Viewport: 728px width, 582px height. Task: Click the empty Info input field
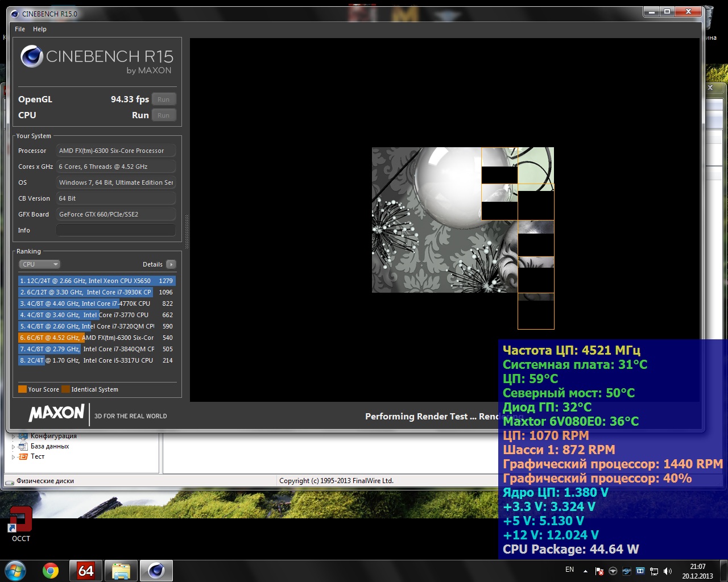click(x=116, y=230)
